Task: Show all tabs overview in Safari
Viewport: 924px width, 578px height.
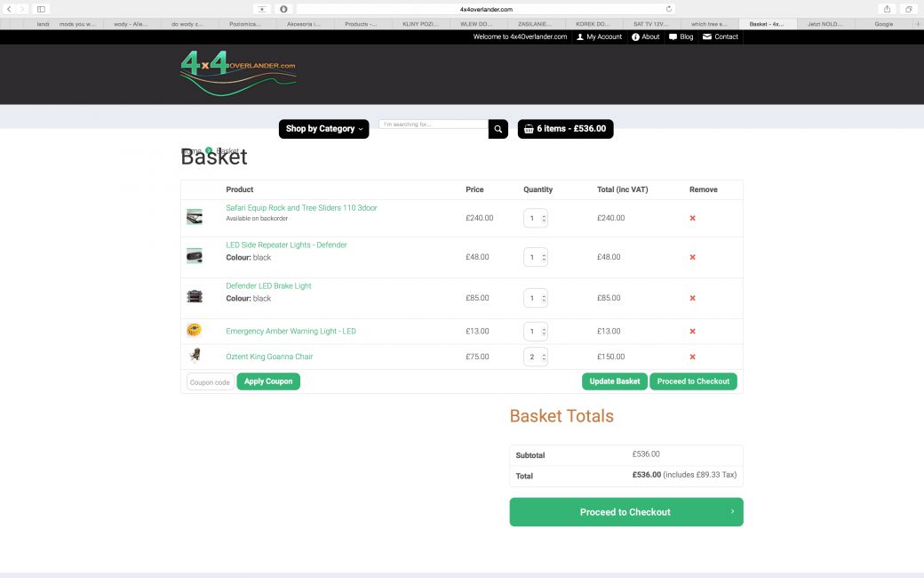Action: 909,9
